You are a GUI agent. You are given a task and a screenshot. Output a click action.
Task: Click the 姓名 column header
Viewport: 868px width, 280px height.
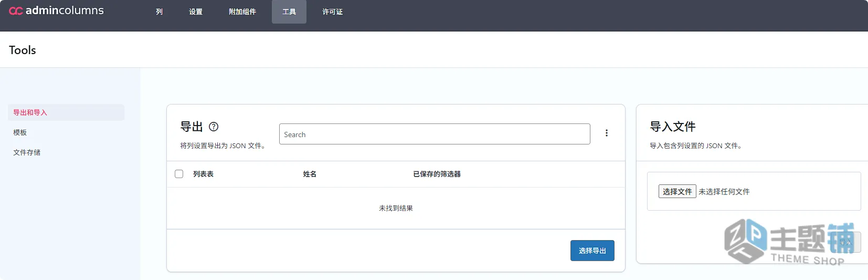(310, 174)
